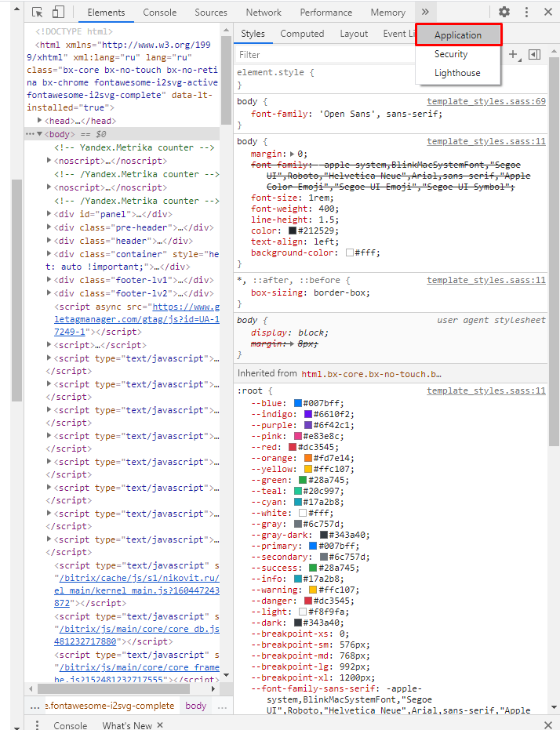This screenshot has height=730, width=560.
Task: Open the three-dot customize DevTools menu
Action: (526, 12)
